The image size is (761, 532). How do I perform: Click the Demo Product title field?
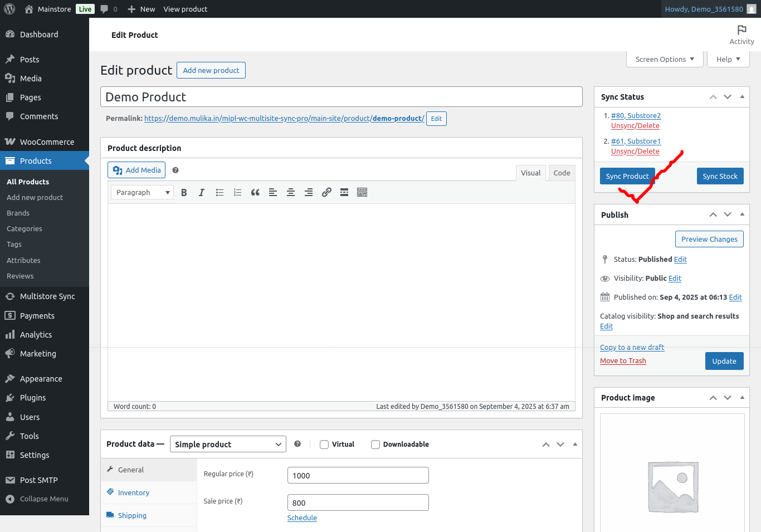342,97
